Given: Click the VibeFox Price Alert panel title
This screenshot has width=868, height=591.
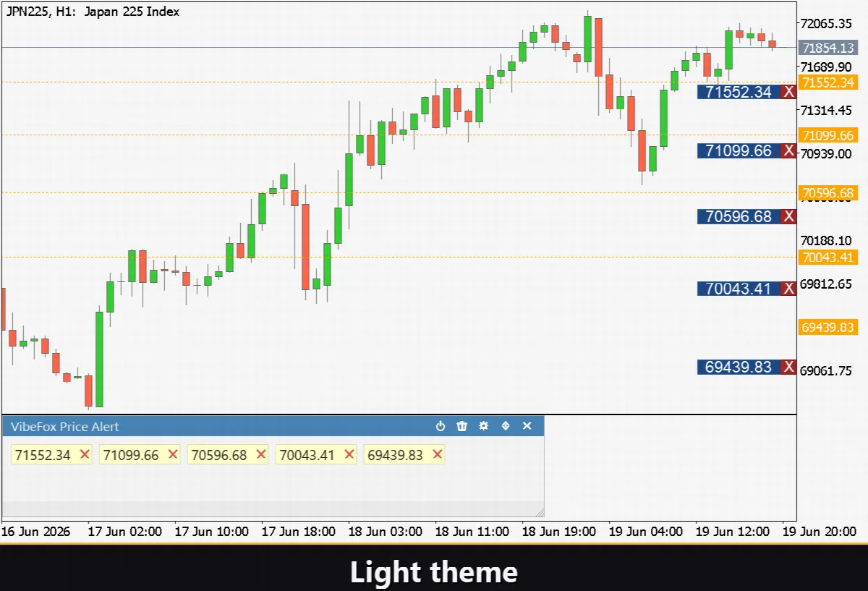Looking at the screenshot, I should (65, 426).
